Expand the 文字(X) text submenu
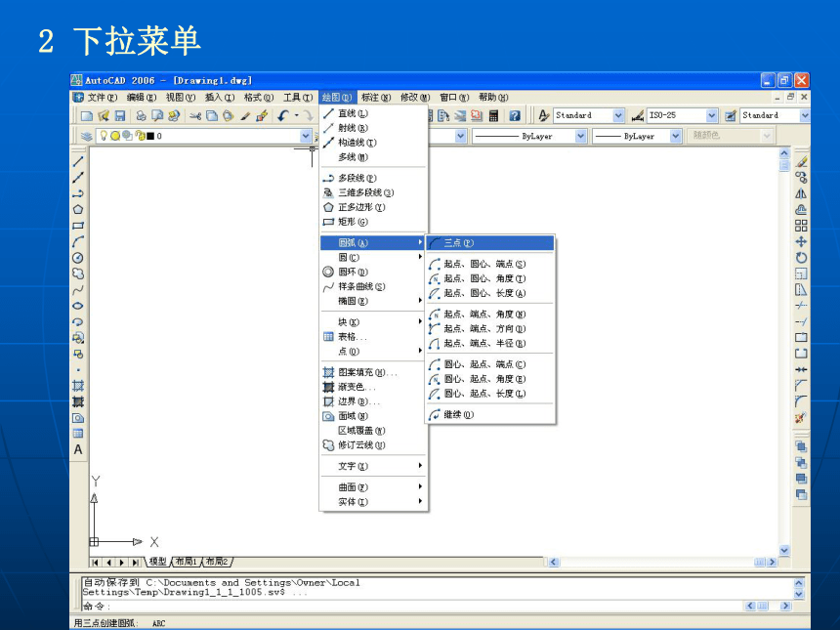 [373, 466]
